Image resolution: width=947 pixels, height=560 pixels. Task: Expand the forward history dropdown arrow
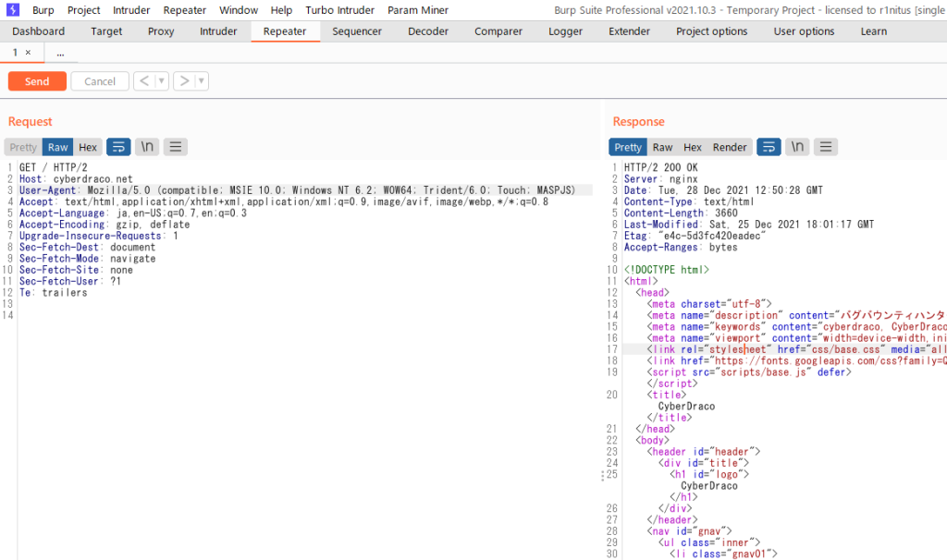(202, 81)
